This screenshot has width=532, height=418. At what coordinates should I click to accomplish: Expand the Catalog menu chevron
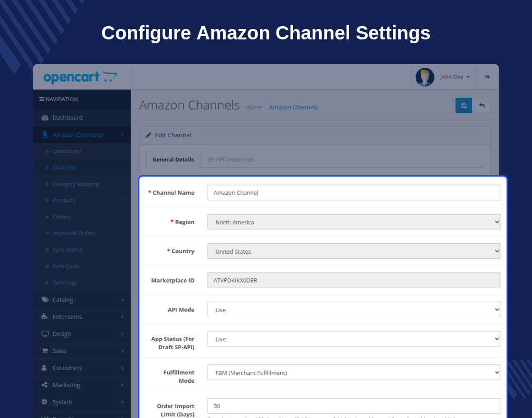click(122, 300)
